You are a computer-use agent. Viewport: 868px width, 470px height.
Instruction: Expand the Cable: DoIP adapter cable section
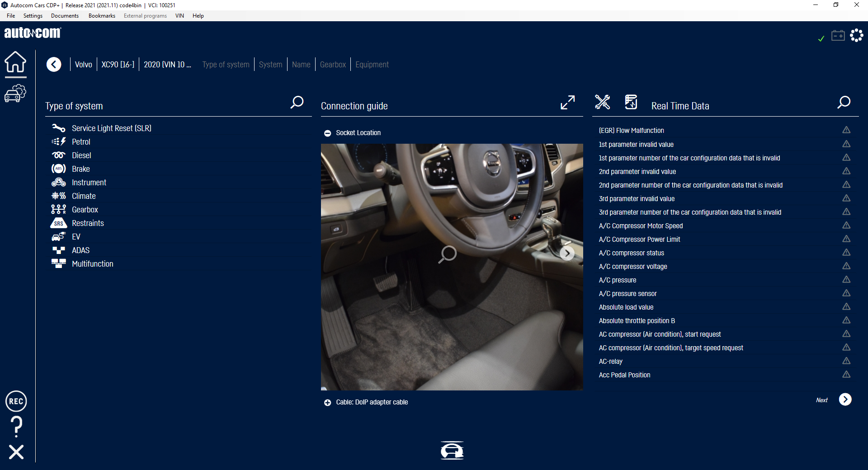tap(328, 403)
